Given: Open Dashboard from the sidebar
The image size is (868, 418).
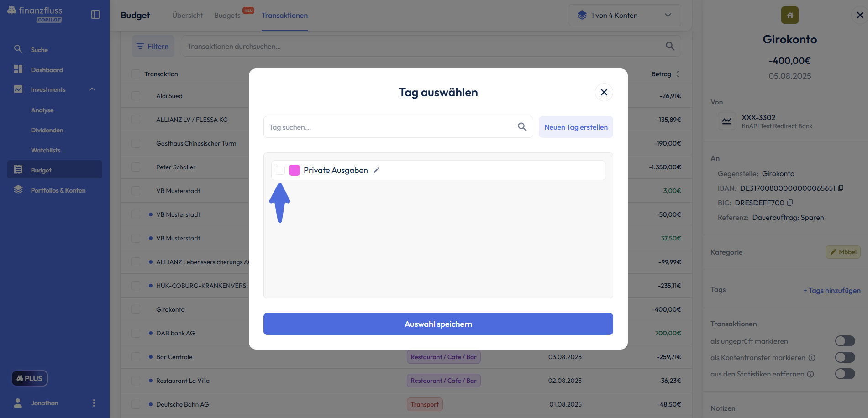Looking at the screenshot, I should tap(47, 70).
